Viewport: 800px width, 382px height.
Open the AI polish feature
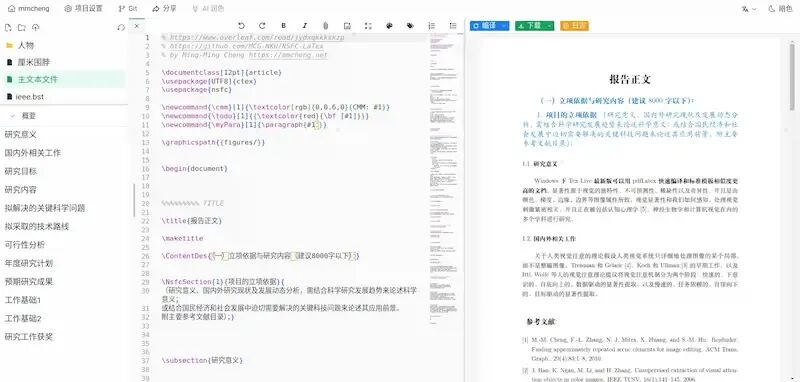point(208,9)
